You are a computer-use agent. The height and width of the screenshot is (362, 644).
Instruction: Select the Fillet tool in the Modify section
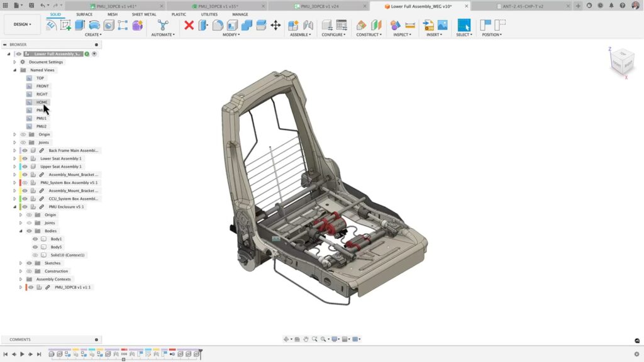tap(218, 24)
